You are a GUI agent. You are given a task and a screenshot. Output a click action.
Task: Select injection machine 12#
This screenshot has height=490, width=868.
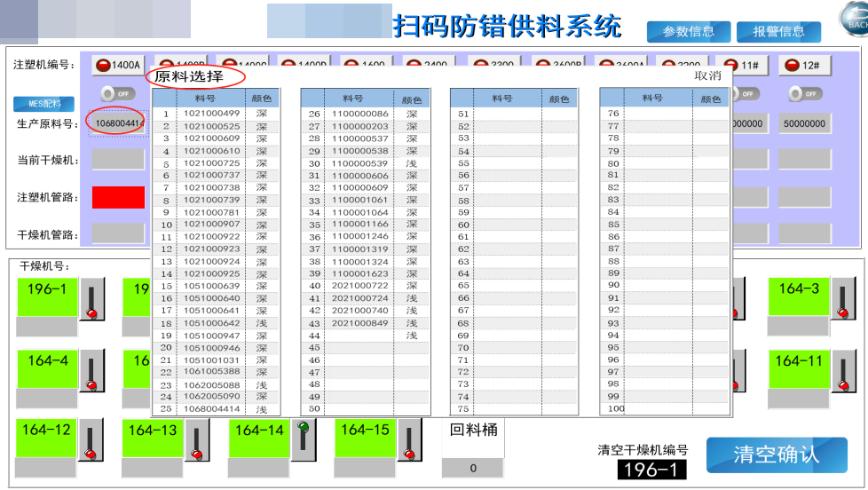(x=804, y=66)
